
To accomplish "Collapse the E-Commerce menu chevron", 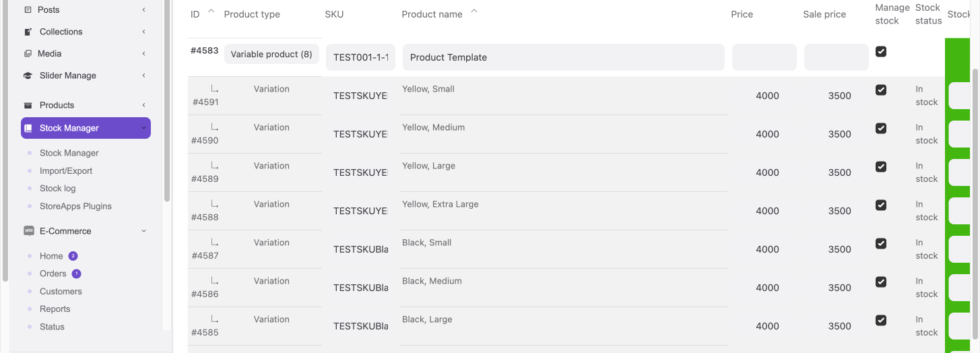I will coord(143,231).
